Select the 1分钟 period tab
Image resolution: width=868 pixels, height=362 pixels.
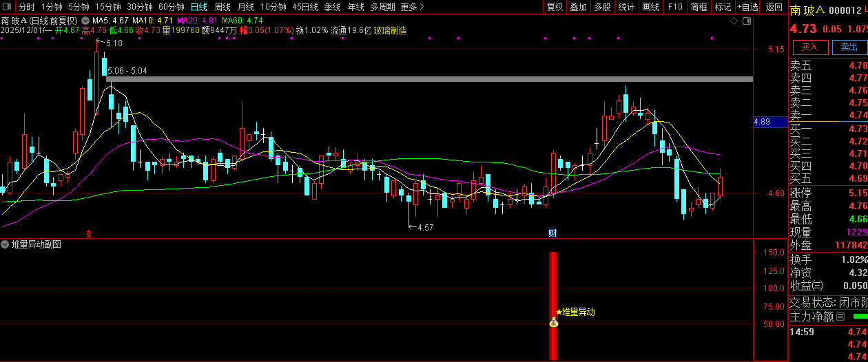click(52, 7)
